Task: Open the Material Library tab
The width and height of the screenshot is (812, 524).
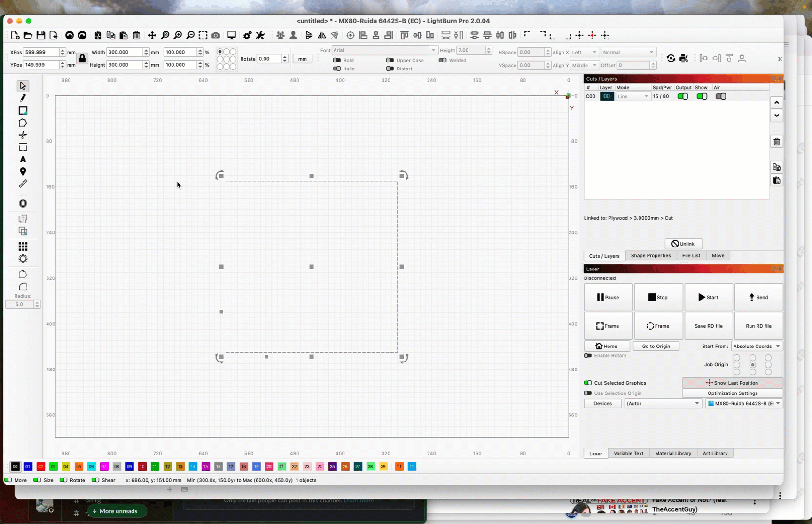Action: 673,453
